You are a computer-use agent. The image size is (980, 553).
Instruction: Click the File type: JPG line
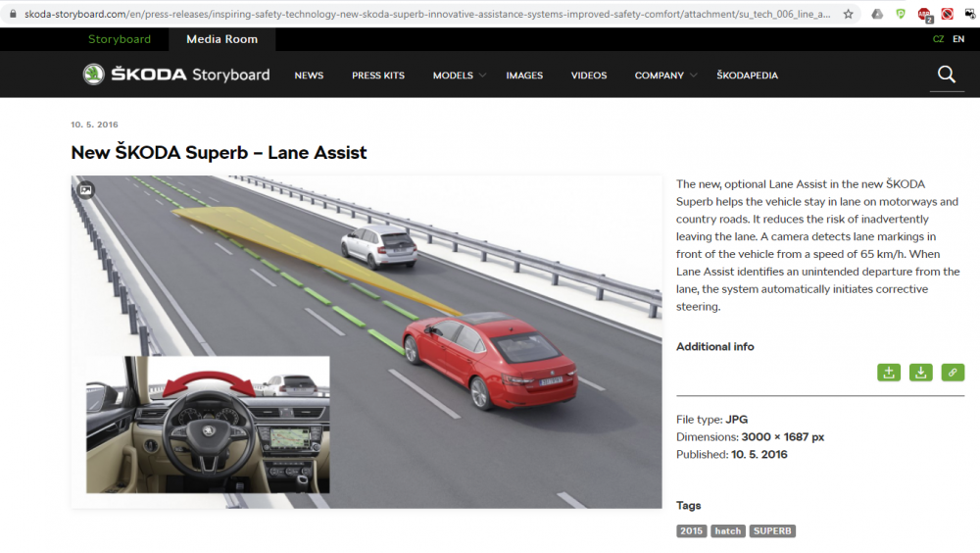[711, 419]
